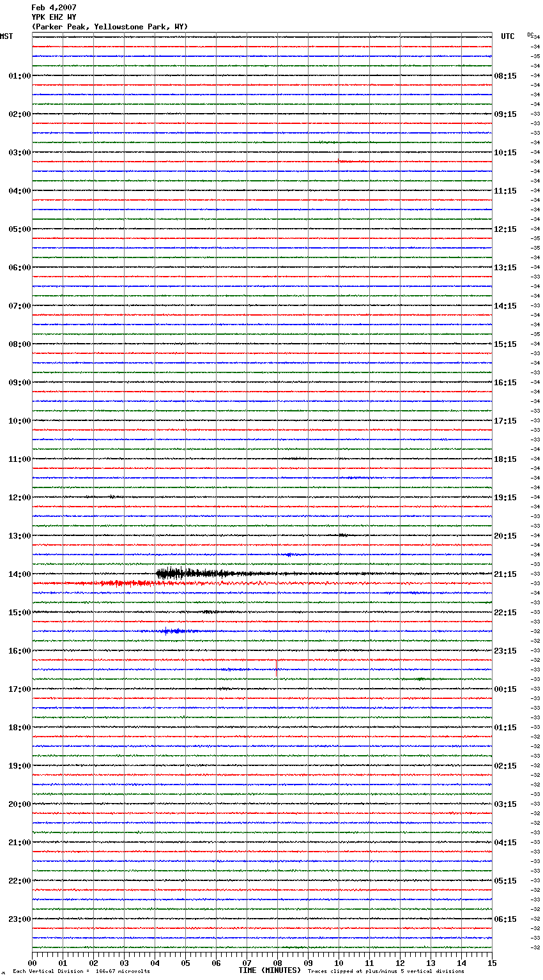The width and height of the screenshot is (543, 980).
Task: Select the 21:15 UTC time label
Action: (505, 574)
